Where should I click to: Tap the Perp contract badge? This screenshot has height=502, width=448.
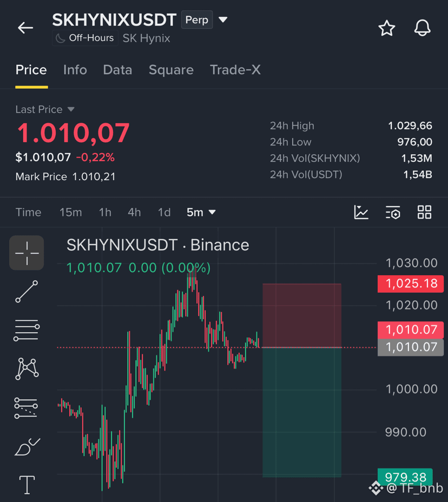[197, 19]
